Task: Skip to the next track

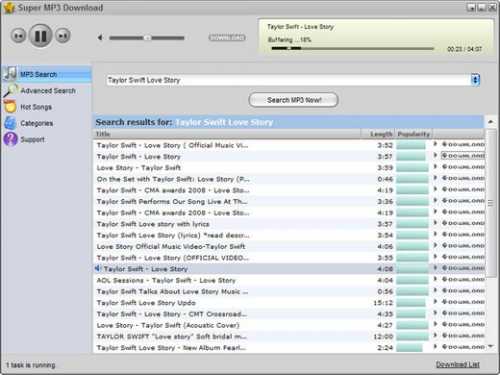Action: coord(63,36)
